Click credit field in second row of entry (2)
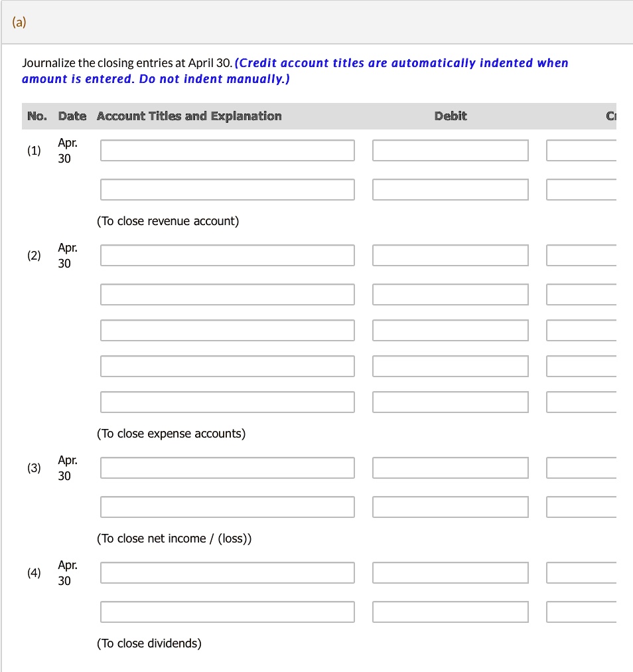Viewport: 633px width, 672px height. coord(581,294)
